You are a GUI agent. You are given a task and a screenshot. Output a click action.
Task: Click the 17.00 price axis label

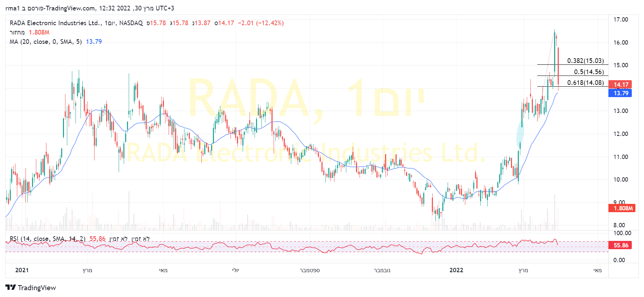coord(621,19)
